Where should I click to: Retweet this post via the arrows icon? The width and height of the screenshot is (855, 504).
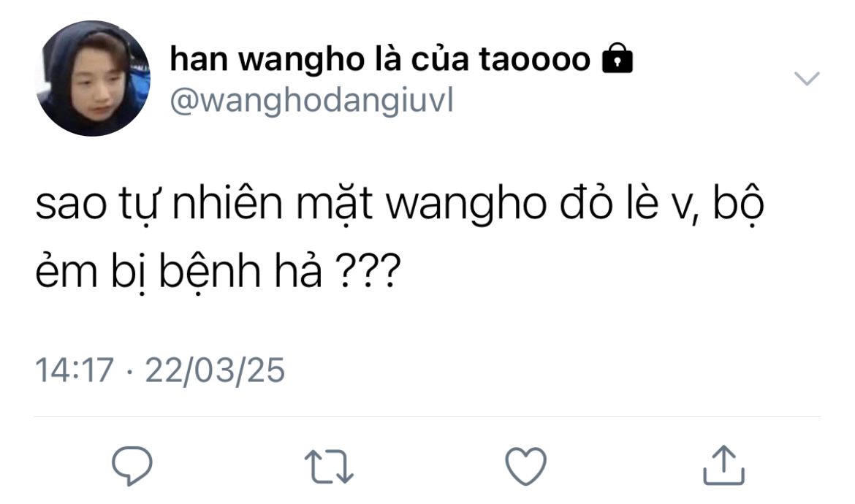coord(329,467)
